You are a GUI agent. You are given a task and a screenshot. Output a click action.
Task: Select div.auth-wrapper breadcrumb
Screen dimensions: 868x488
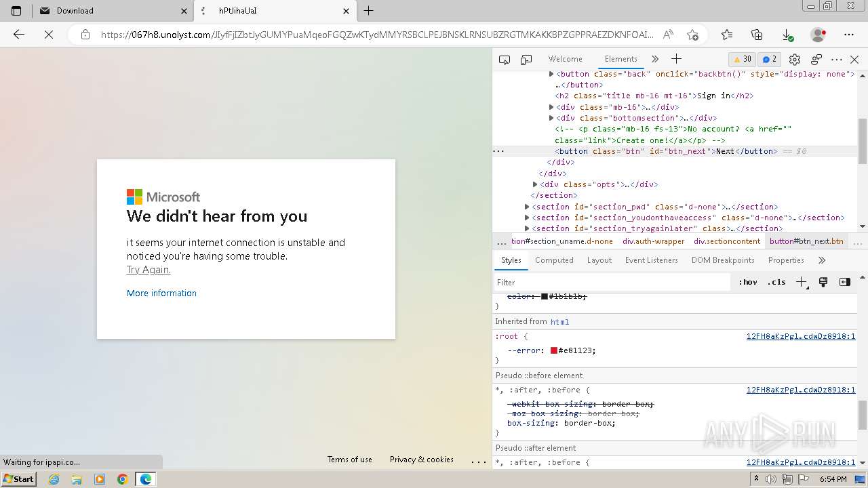[654, 241]
